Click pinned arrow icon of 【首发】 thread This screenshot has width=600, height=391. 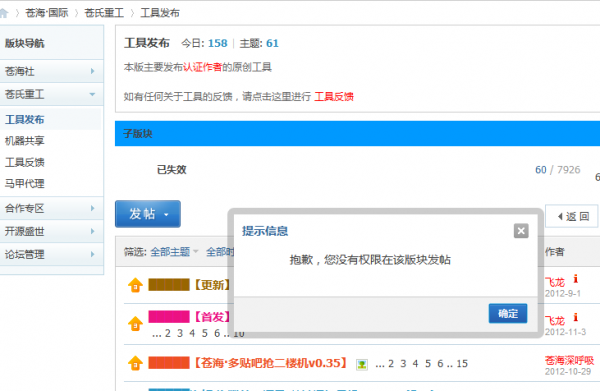135,324
